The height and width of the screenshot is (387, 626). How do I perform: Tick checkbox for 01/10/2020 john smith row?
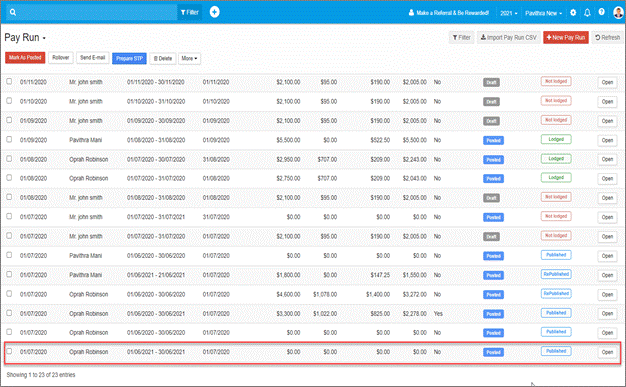[x=9, y=100]
